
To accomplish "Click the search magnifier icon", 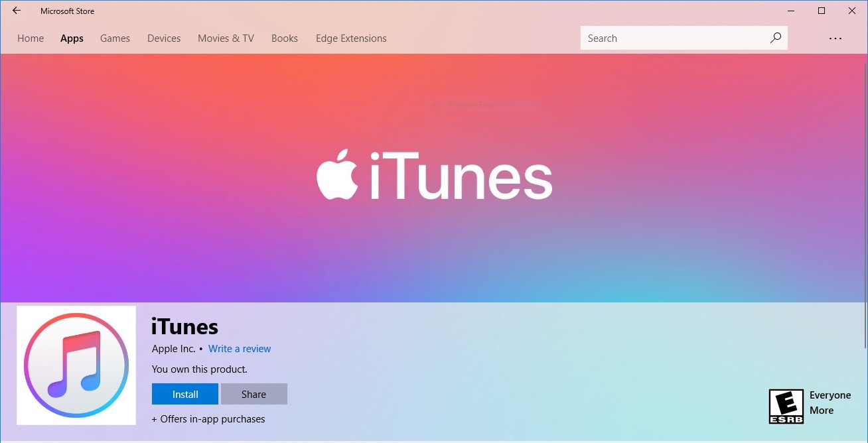I will coord(775,38).
